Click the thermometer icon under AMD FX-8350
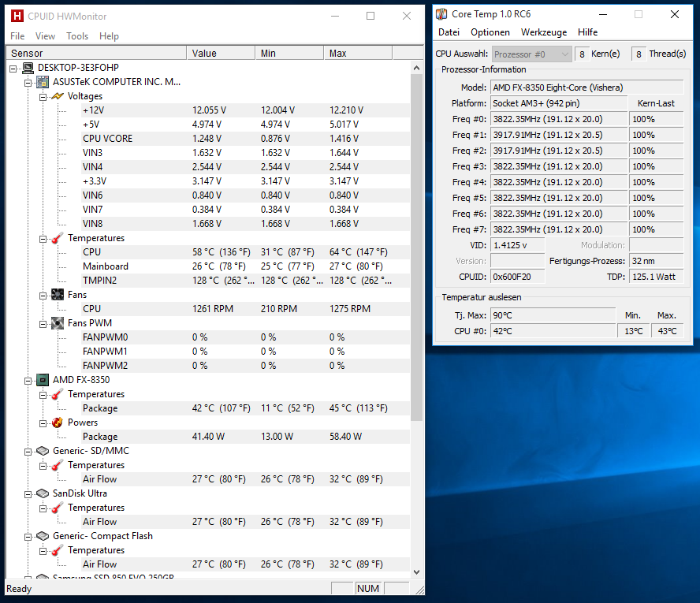This screenshot has width=700, height=603. (58, 395)
